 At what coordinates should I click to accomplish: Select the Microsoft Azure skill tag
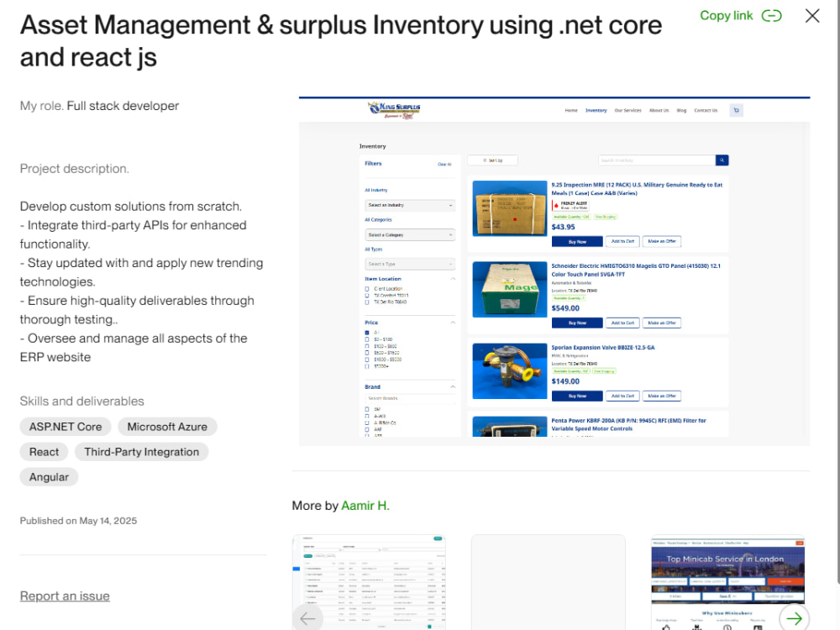pos(167,427)
